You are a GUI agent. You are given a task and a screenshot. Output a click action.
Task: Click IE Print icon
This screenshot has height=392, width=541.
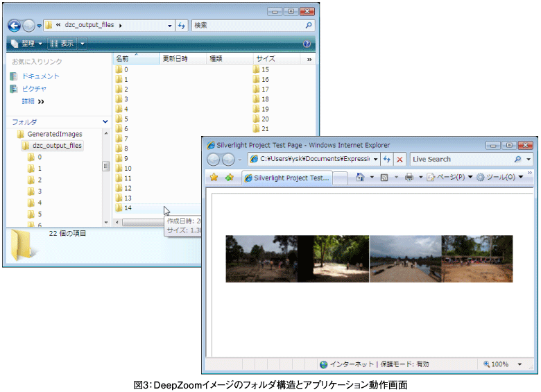click(x=409, y=178)
